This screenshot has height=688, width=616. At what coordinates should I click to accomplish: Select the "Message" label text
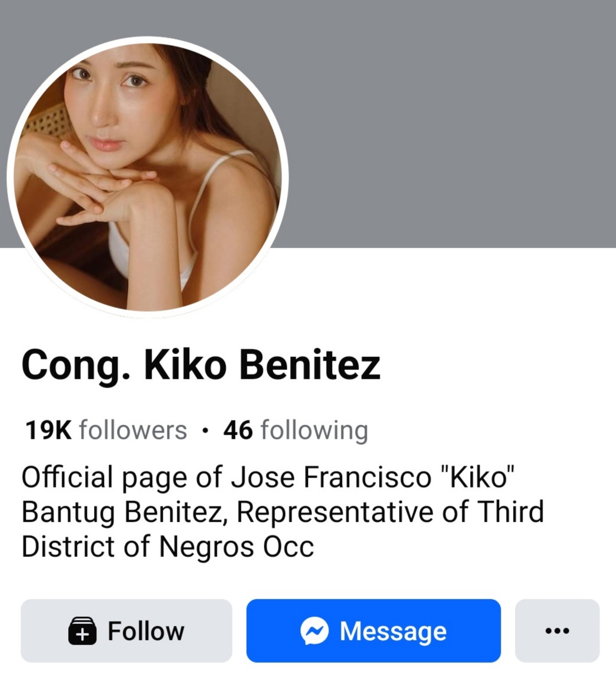click(393, 631)
